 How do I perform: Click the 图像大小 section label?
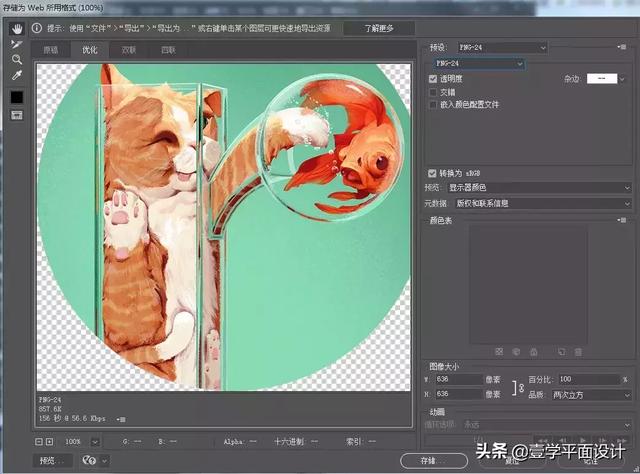(x=444, y=366)
